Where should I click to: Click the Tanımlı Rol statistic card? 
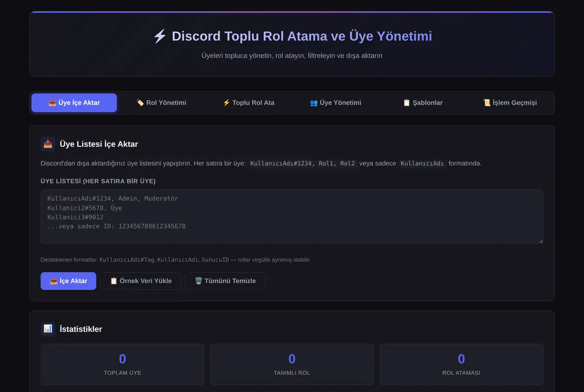point(292,364)
